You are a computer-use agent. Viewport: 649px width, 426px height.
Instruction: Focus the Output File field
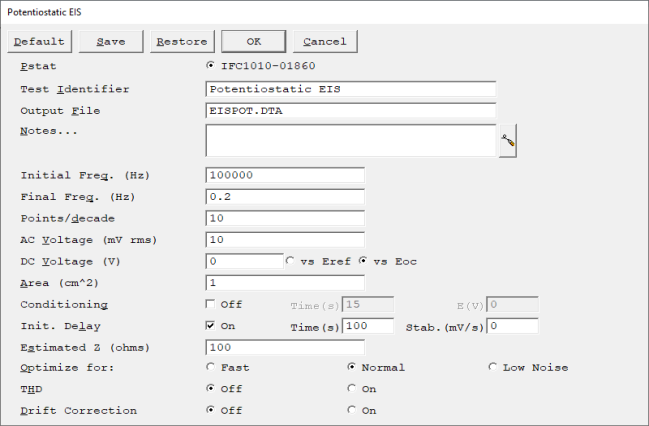(351, 111)
